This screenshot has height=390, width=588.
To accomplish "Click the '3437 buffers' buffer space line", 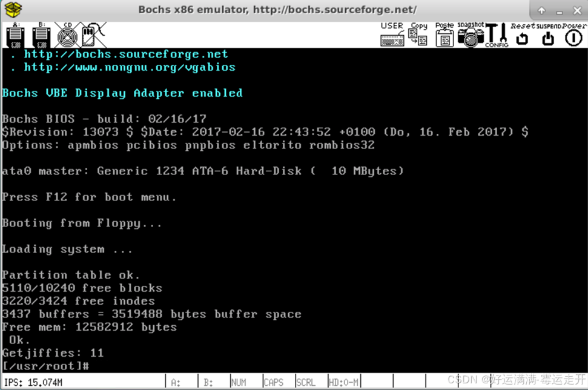I will 151,314.
